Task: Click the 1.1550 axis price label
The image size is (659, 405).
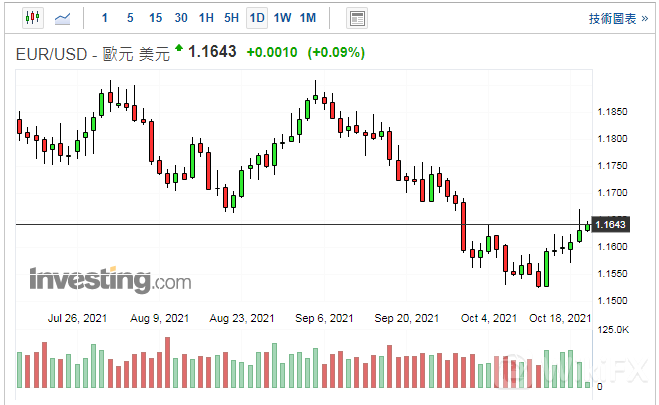Action: tap(612, 274)
